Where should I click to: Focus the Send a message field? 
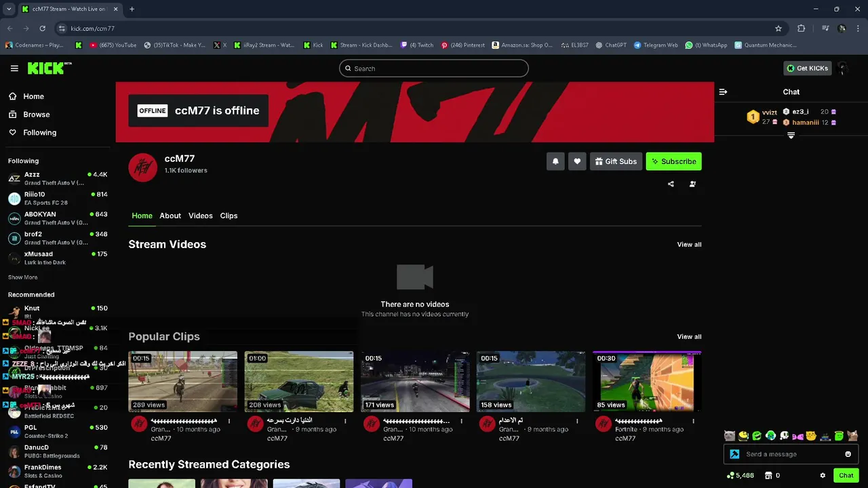click(791, 454)
